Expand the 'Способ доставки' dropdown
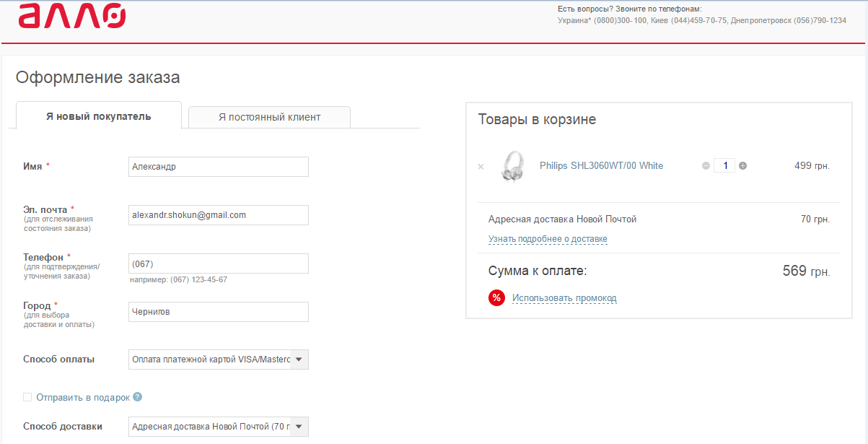This screenshot has width=868, height=444. 299,427
